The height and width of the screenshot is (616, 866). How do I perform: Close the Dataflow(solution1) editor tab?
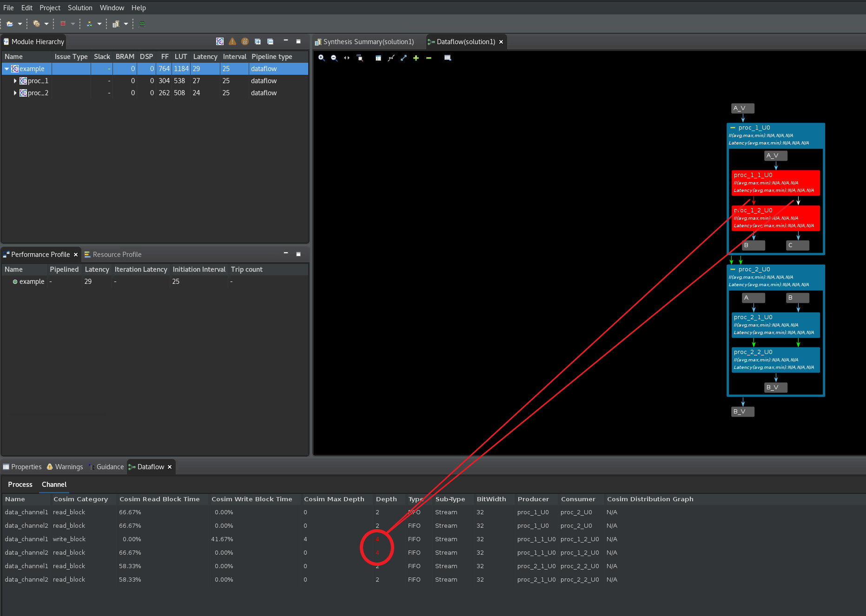501,42
